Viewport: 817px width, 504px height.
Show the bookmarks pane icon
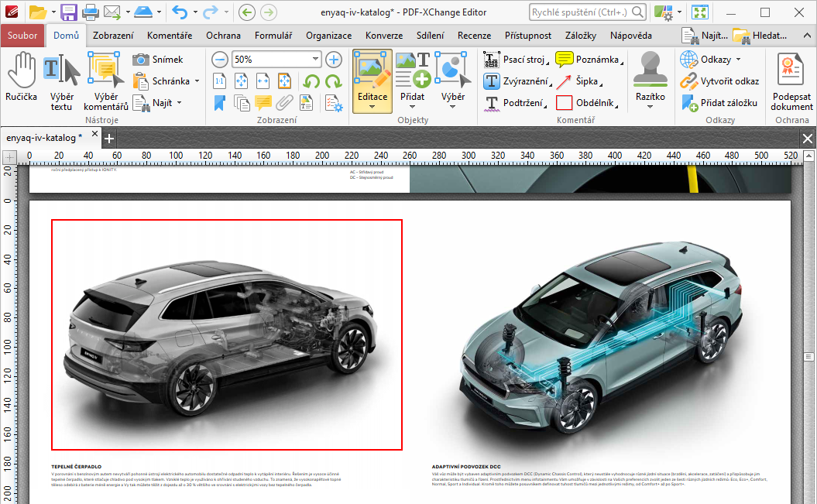(219, 103)
